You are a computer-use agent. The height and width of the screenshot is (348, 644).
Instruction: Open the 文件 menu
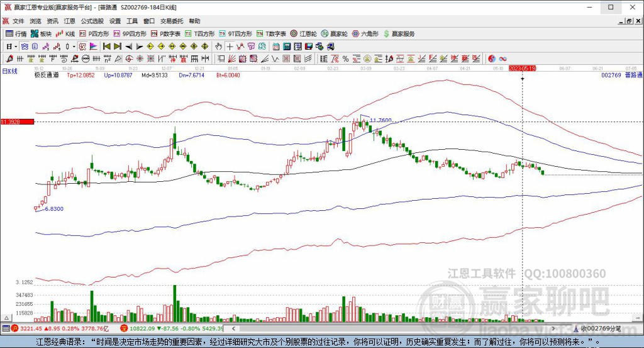pos(18,21)
